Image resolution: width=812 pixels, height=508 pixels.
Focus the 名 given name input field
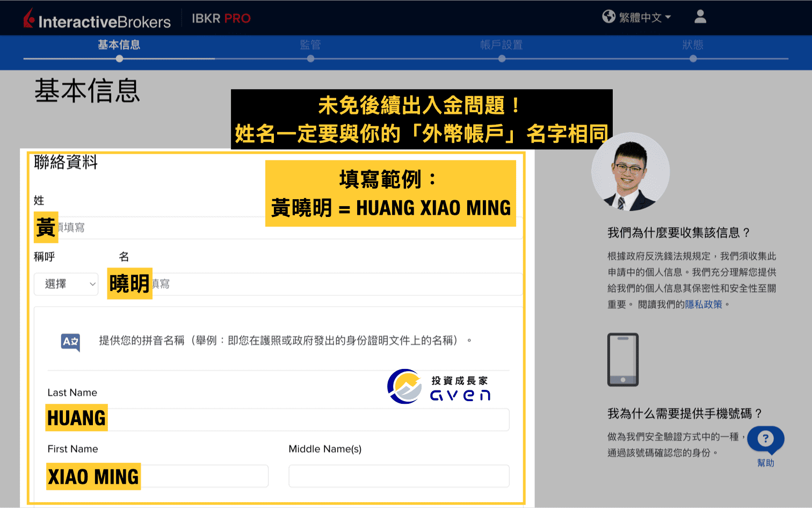tap(333, 284)
